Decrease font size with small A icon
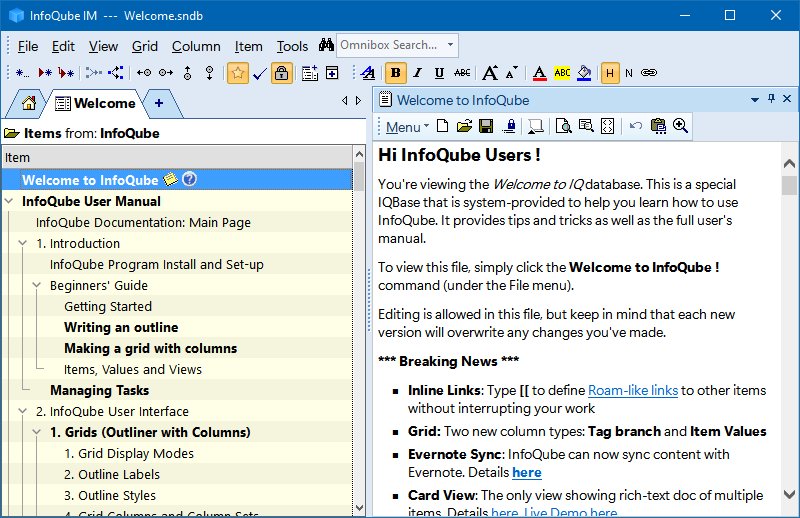 click(512, 72)
